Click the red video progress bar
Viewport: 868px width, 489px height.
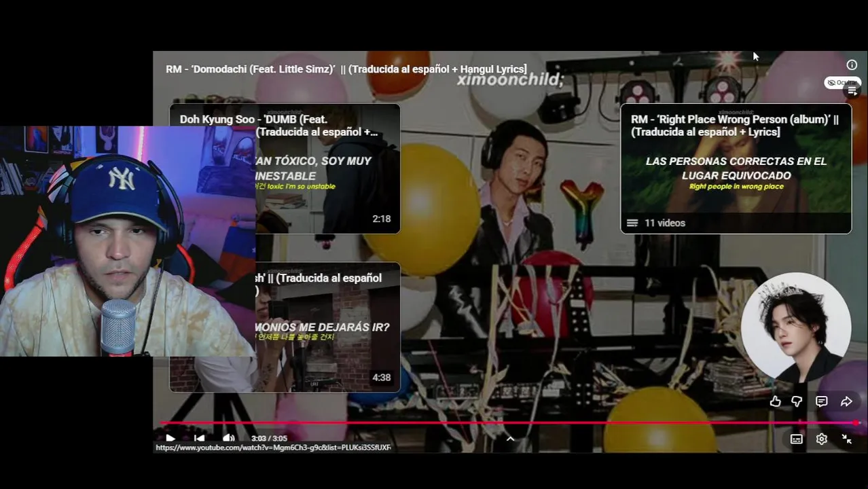[x=507, y=423]
